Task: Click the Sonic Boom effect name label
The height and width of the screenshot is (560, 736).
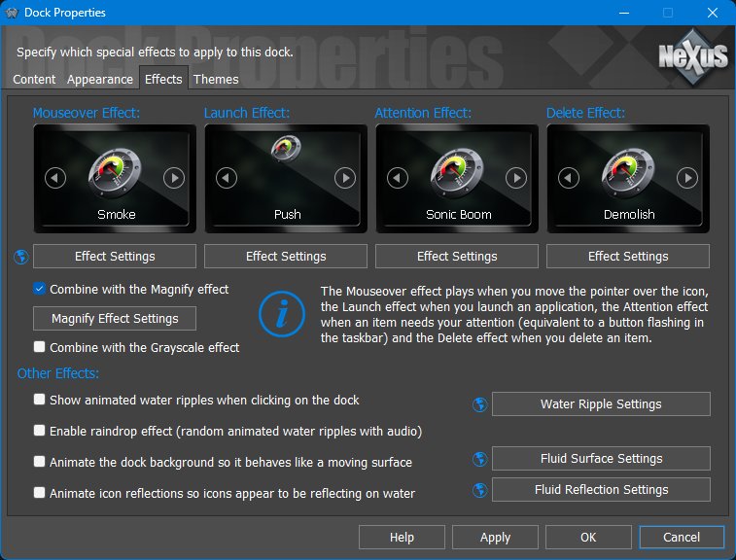Action: point(459,215)
